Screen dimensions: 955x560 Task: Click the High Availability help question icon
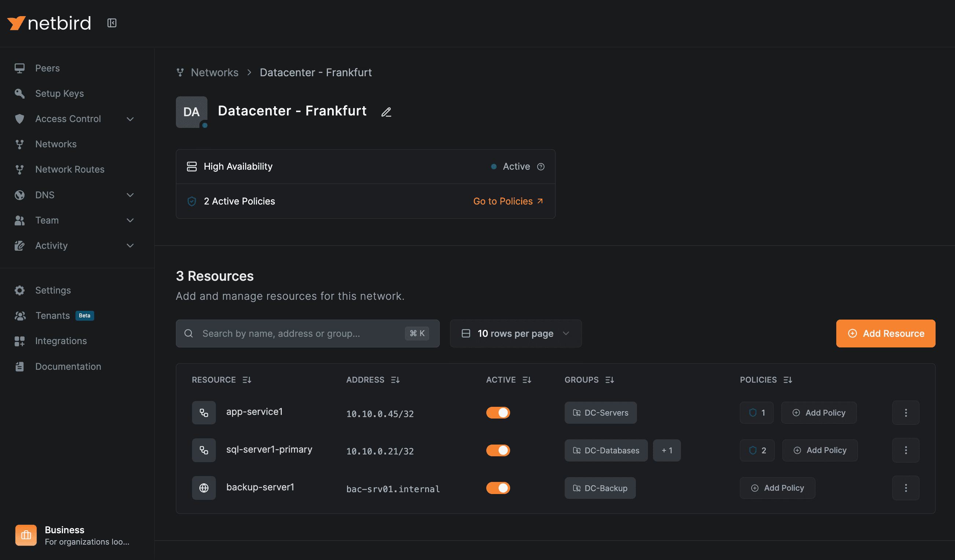[541, 167]
